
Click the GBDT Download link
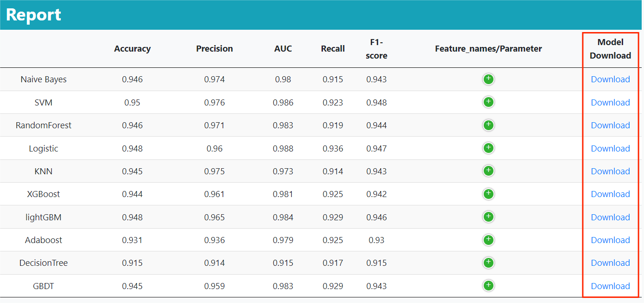pos(610,286)
